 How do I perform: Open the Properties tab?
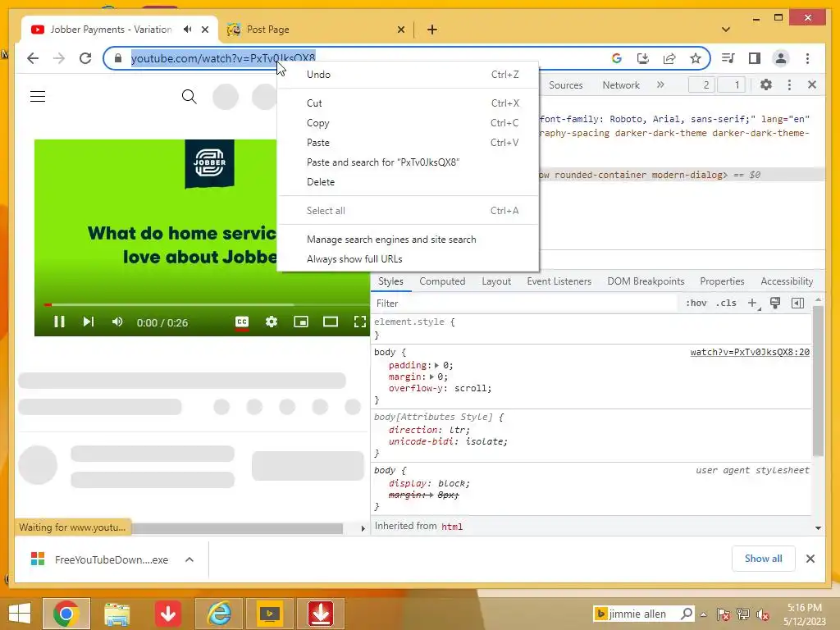[722, 281]
